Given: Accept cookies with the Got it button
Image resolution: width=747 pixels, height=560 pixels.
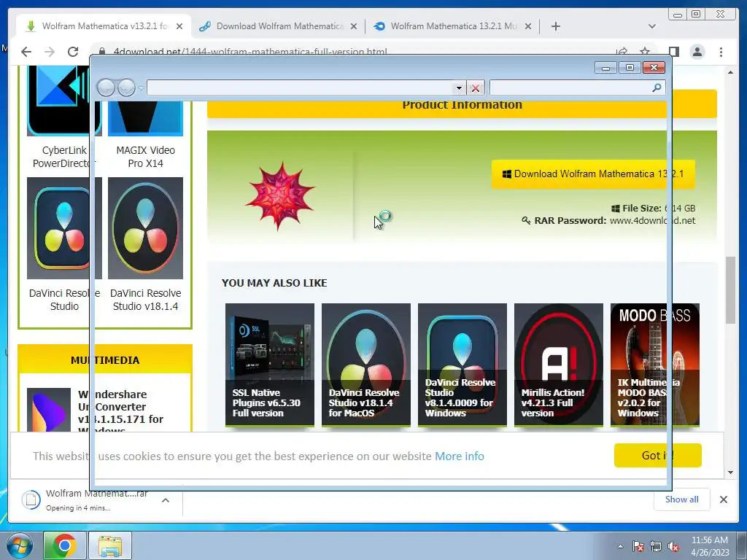Looking at the screenshot, I should coord(657,455).
